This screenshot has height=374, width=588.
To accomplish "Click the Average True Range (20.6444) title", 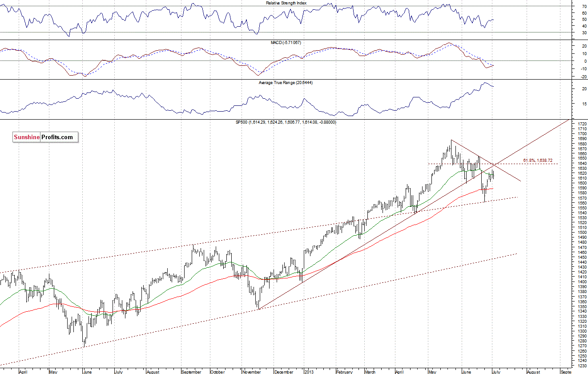I will pyautogui.click(x=286, y=83).
